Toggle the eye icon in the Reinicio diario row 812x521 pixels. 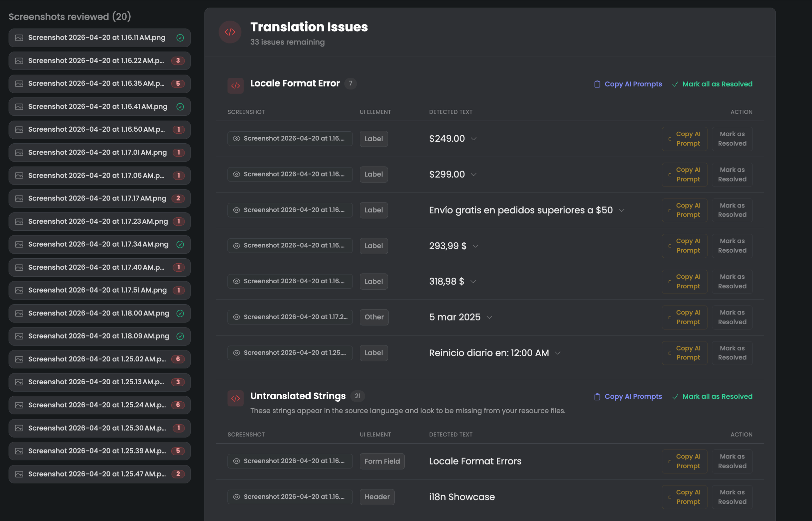click(236, 353)
